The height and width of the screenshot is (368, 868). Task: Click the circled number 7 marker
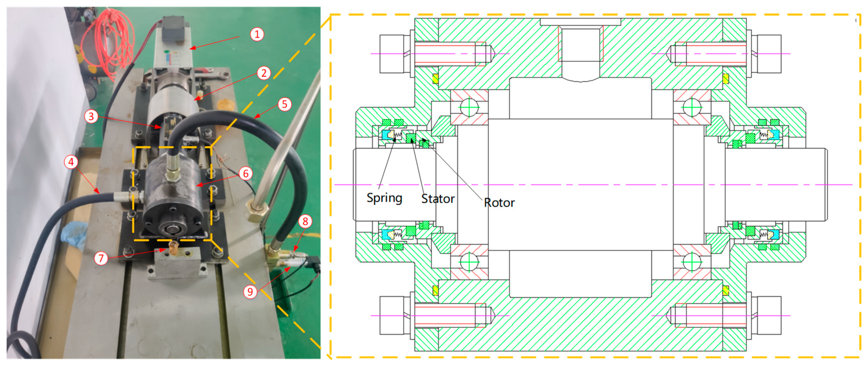click(x=101, y=258)
